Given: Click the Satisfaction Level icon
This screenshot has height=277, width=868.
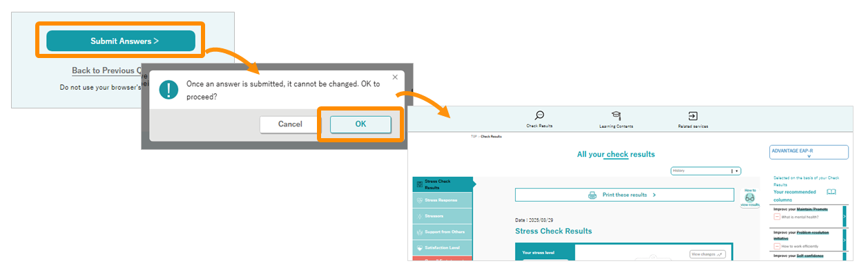Looking at the screenshot, I should pyautogui.click(x=419, y=247).
